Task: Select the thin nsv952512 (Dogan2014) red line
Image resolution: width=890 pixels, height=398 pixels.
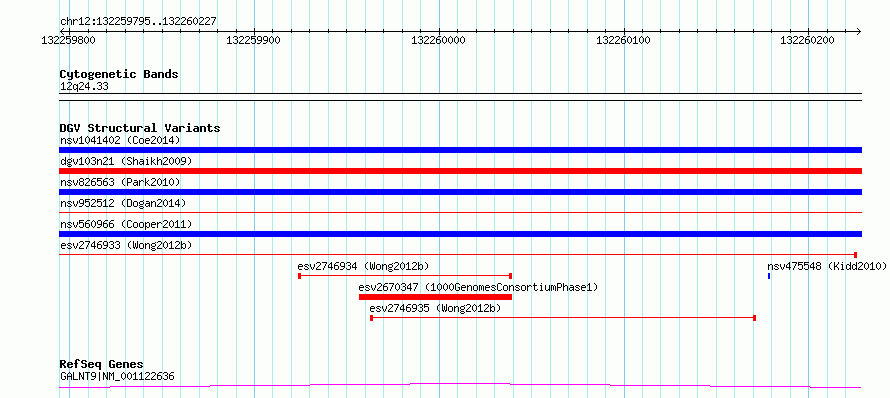Action: (x=460, y=213)
